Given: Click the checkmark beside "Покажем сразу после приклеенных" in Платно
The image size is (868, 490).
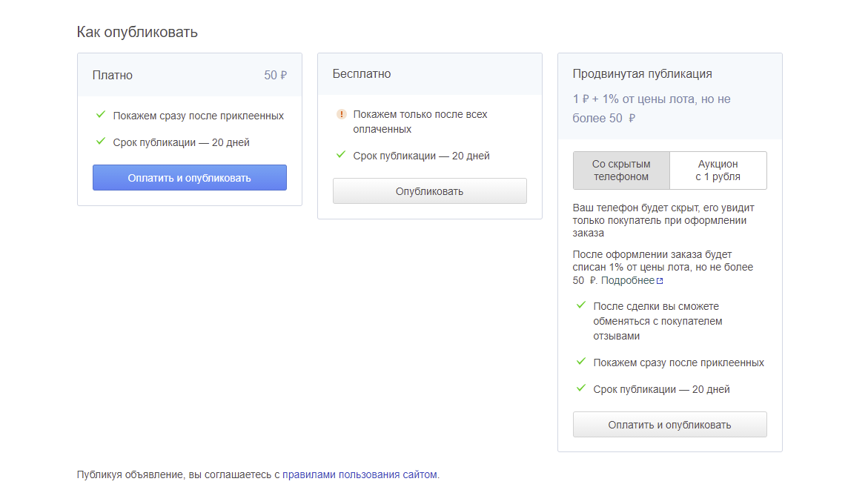Looking at the screenshot, I should pyautogui.click(x=101, y=115).
